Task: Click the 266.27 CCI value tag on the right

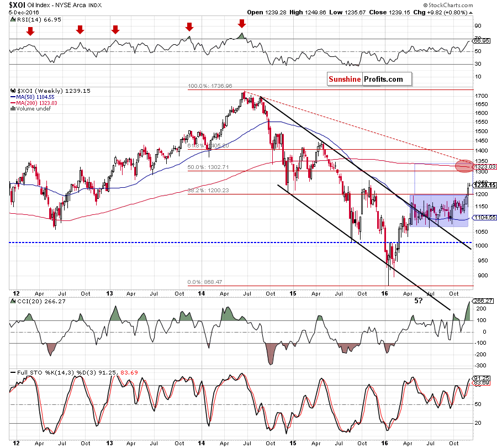Action: pyautogui.click(x=483, y=301)
